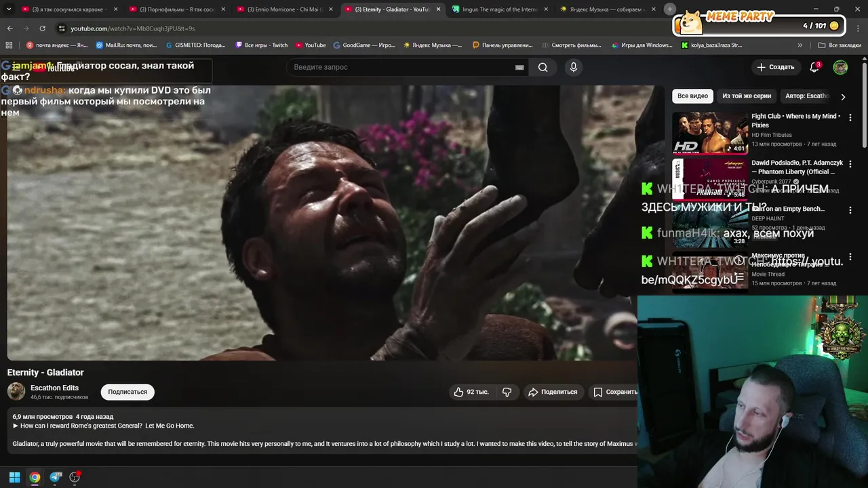868x488 pixels.
Task: Open the YouTube account avatar menu
Action: 840,67
